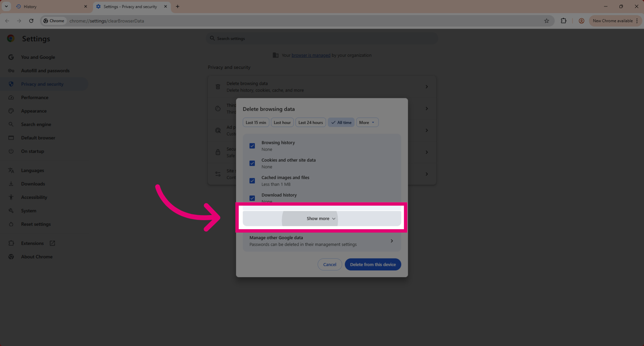The image size is (644, 346).
Task: Go forward using the forward arrow
Action: (19, 21)
